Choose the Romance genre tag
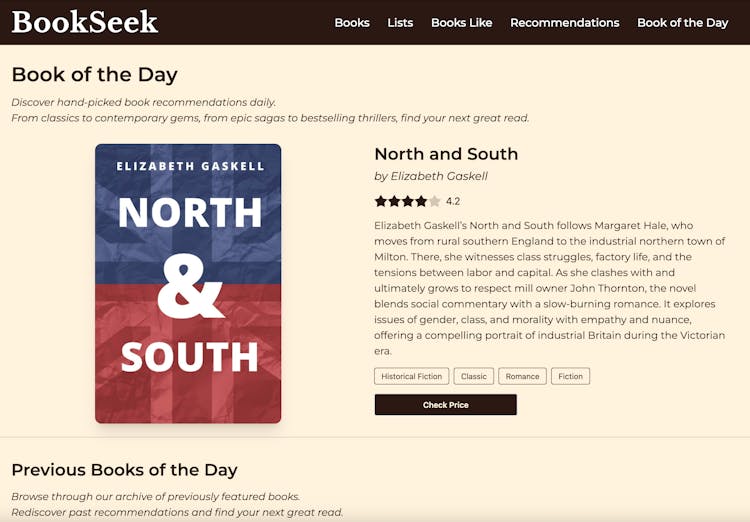Screen dimensions: 750x522 [x=522, y=377]
